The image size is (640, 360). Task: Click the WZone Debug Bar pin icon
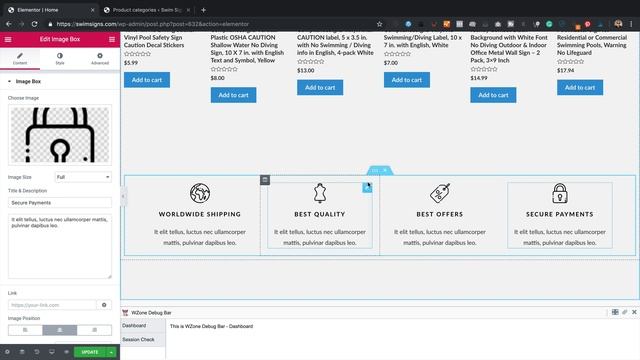(624, 312)
